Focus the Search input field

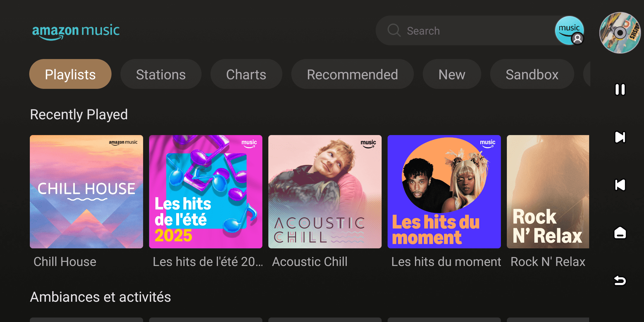477,31
